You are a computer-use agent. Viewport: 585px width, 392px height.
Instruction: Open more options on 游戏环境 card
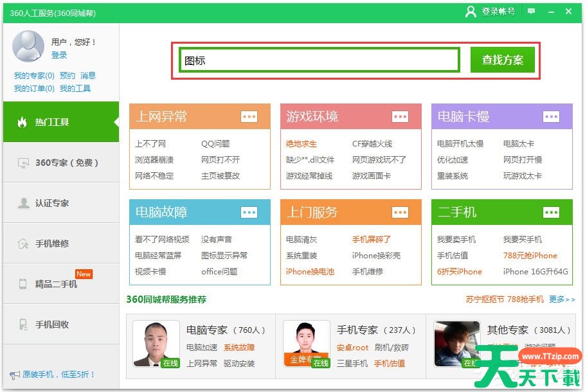click(x=400, y=117)
